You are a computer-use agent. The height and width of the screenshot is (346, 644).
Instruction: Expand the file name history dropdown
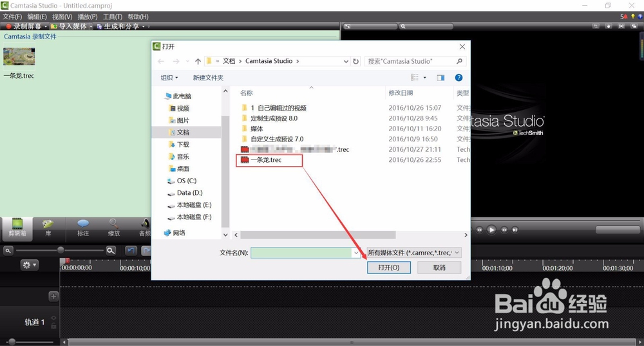[356, 253]
